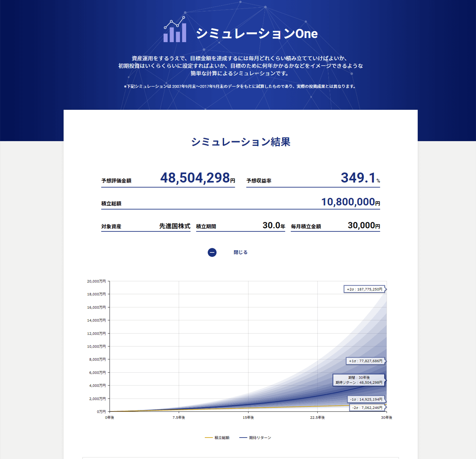Click the 30.0年 period value
Viewport: 476px width, 459px height.
pos(274,225)
